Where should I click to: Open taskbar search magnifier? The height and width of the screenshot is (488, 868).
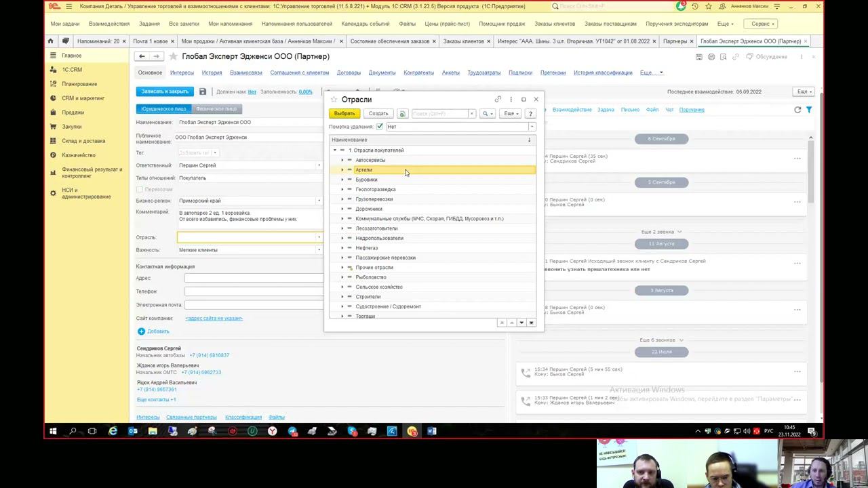73,431
